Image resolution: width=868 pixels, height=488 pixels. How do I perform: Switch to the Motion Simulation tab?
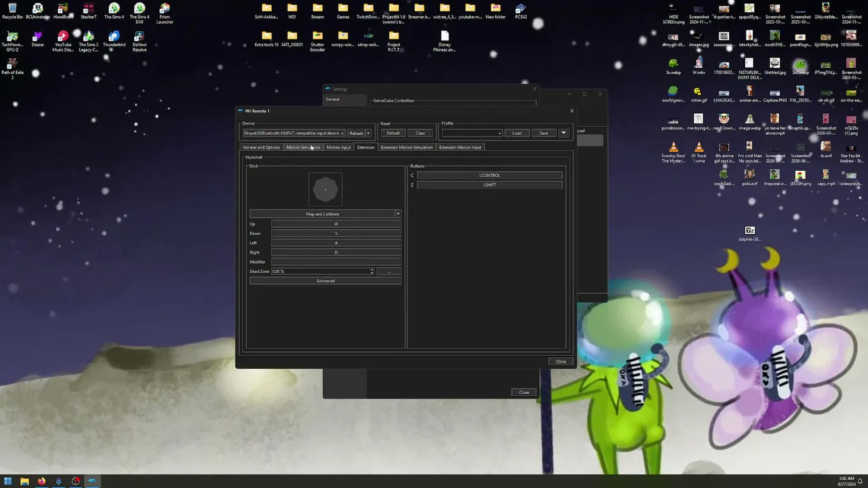303,147
